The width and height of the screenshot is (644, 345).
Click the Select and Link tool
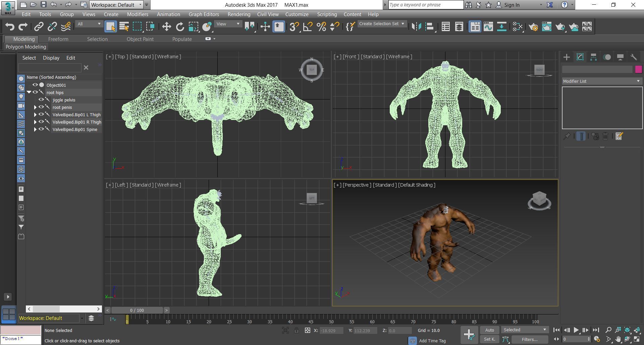[39, 27]
